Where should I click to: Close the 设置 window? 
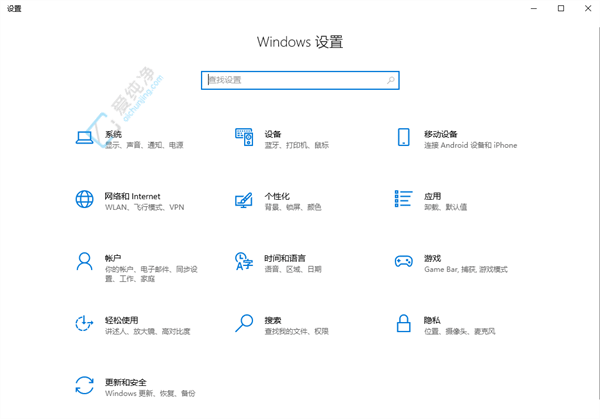coord(588,8)
